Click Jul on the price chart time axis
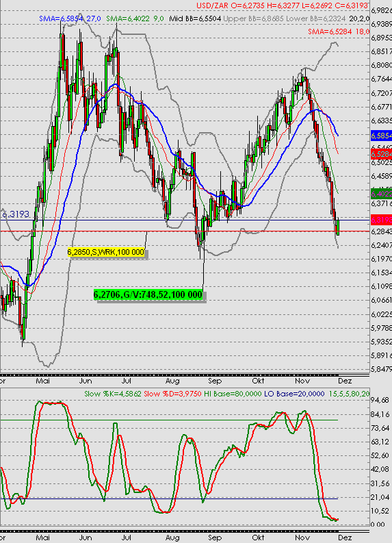This screenshot has width=392, height=543. (127, 381)
